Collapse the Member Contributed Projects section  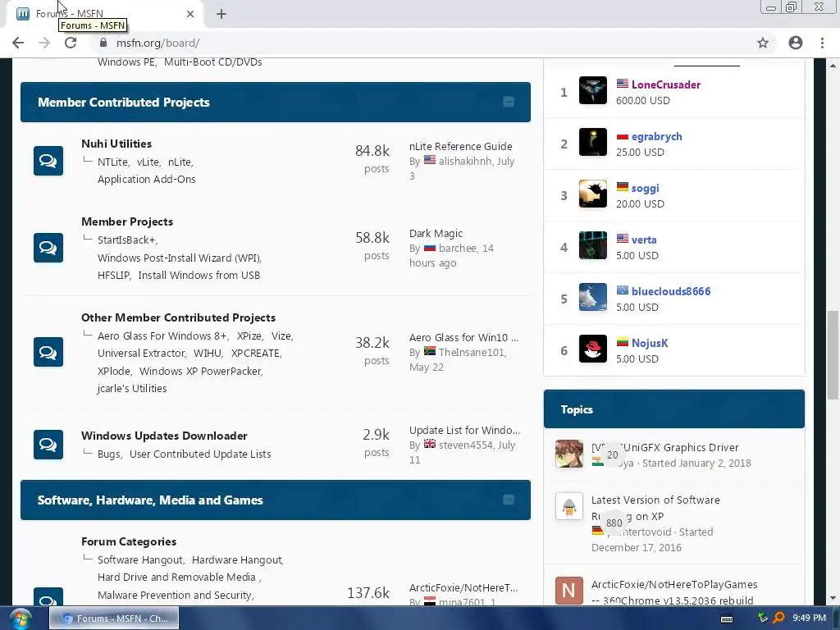click(509, 102)
